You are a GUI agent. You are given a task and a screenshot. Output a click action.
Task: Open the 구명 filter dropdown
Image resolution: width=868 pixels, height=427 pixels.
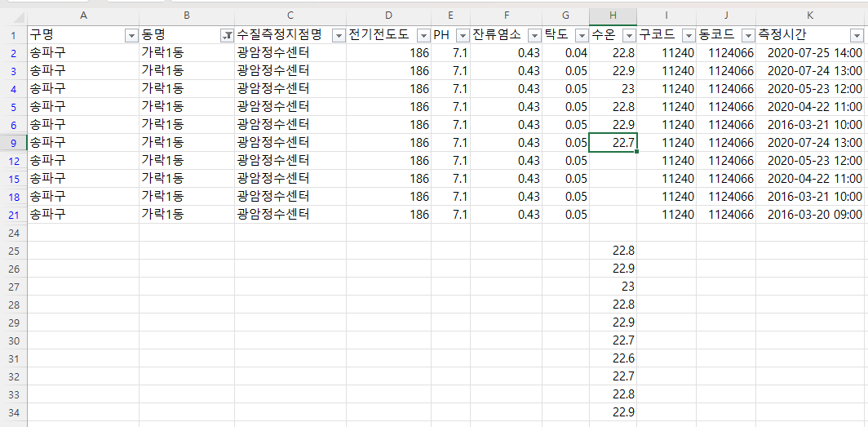pyautogui.click(x=131, y=36)
